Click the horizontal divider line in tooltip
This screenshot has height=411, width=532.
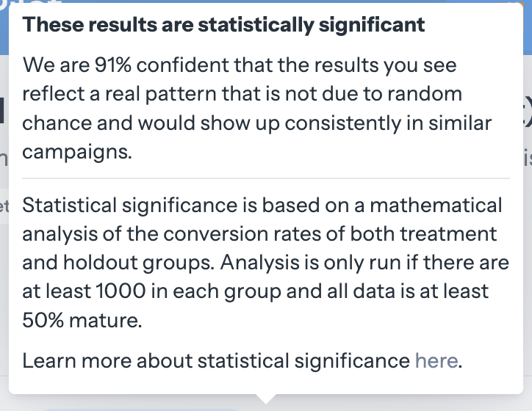pyautogui.click(x=266, y=178)
